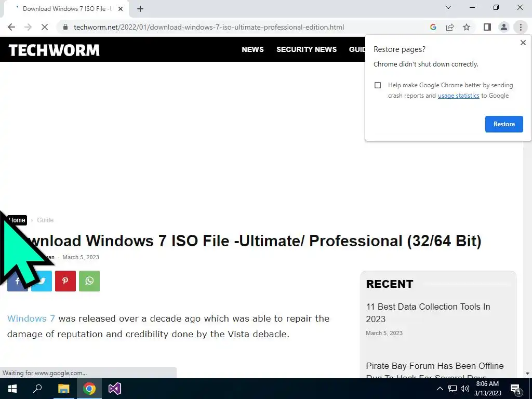Open the Chrome profile menu
This screenshot has width=532, height=399.
tap(504, 27)
